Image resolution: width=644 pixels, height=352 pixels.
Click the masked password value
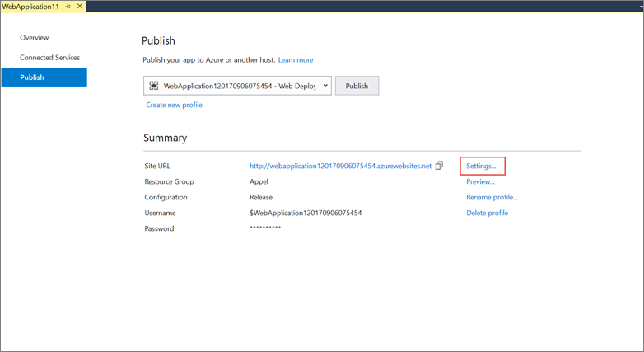[x=265, y=228]
